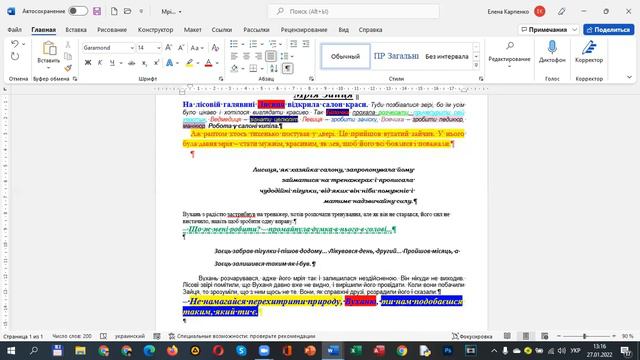This screenshot has width=640, height=360.
Task: Increase font size with the larger A
Action: (x=169, y=48)
